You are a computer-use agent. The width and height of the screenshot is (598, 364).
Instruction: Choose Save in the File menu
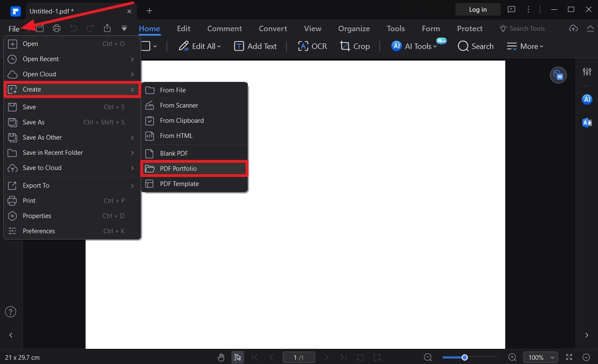click(72, 107)
